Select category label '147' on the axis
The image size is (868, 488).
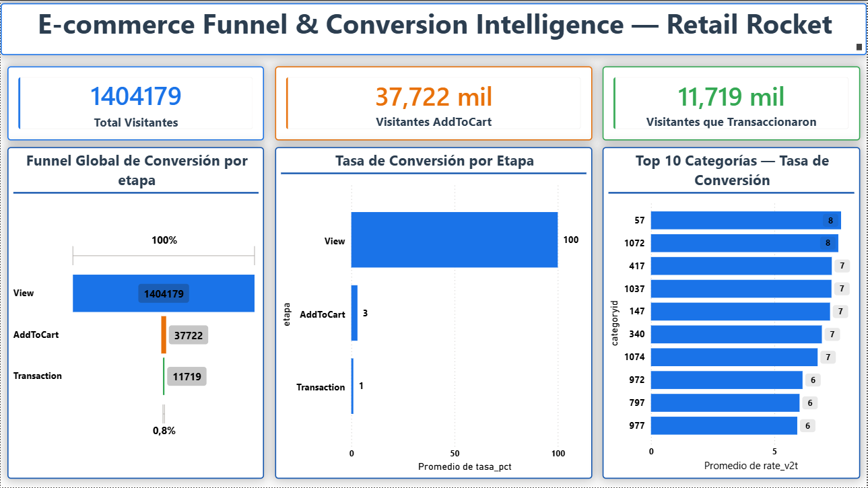[637, 312]
